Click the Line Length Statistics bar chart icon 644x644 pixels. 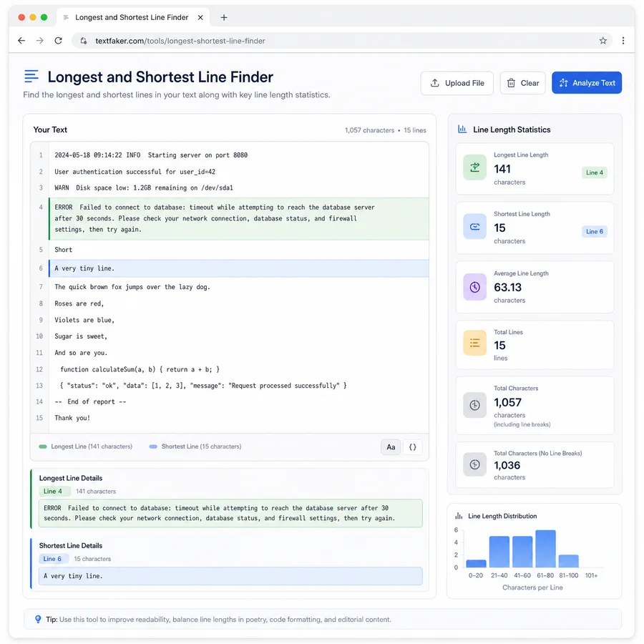(462, 130)
